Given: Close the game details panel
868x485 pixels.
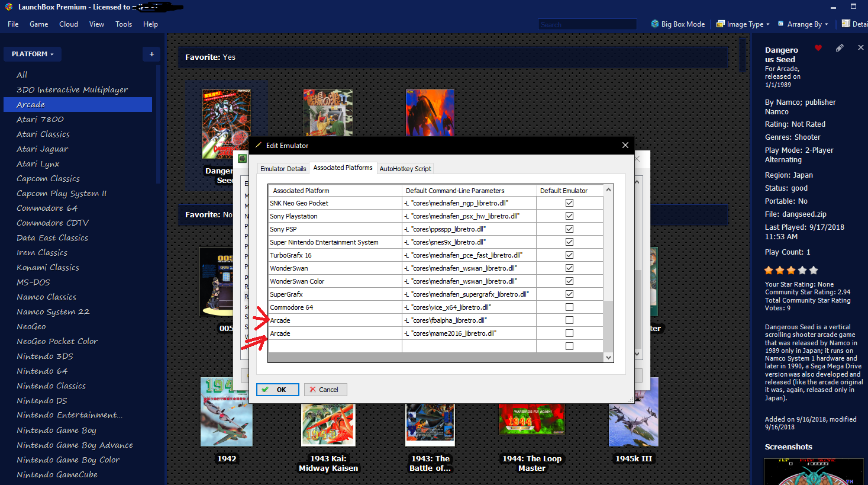Looking at the screenshot, I should 860,47.
